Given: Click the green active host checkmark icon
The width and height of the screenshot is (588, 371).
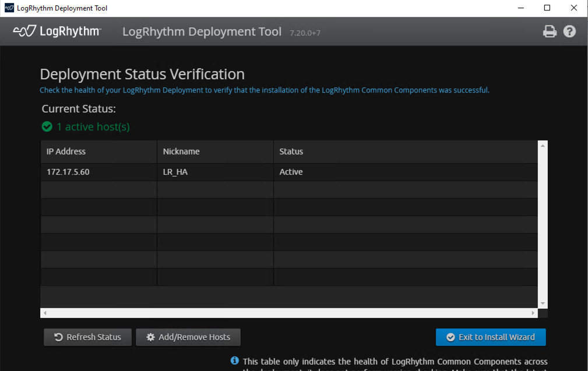Looking at the screenshot, I should tap(47, 126).
